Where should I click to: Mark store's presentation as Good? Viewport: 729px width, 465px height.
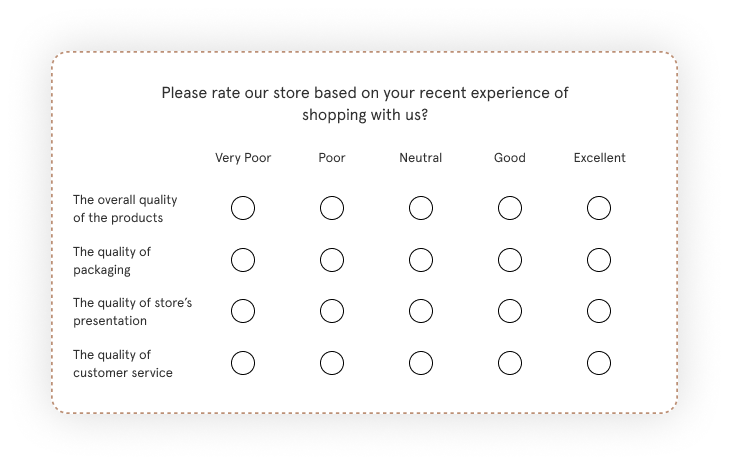point(510,311)
